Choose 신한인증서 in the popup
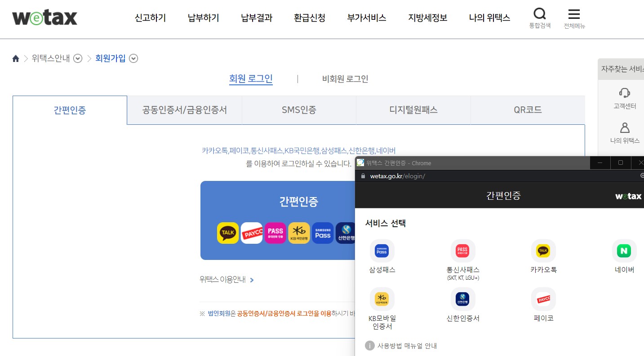 463,305
